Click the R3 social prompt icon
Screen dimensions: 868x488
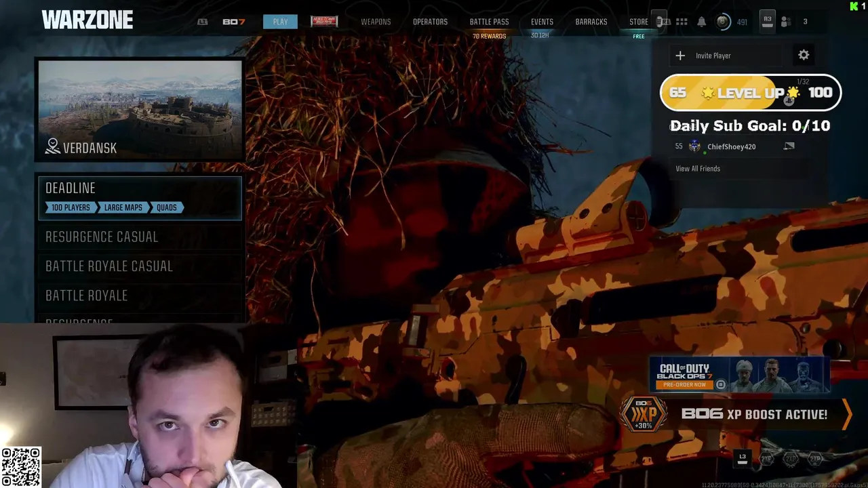(x=768, y=21)
